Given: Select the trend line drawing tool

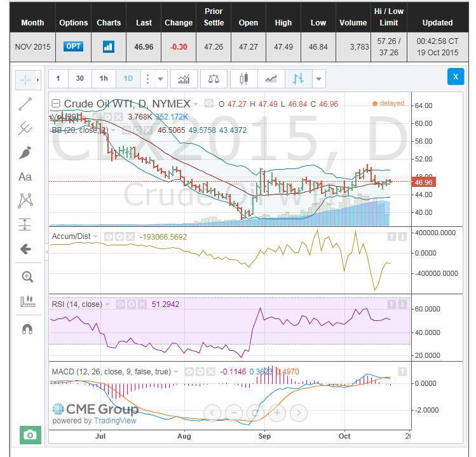Looking at the screenshot, I should tap(25, 104).
